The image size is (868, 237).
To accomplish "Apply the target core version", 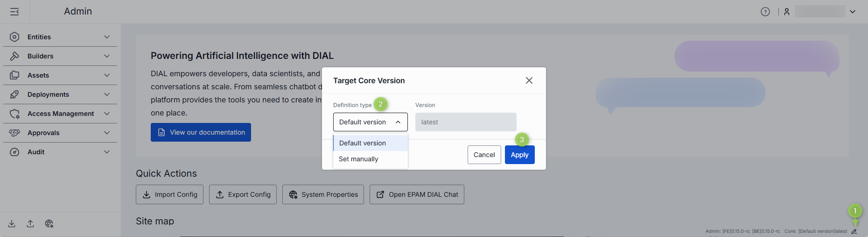I will coord(519,155).
